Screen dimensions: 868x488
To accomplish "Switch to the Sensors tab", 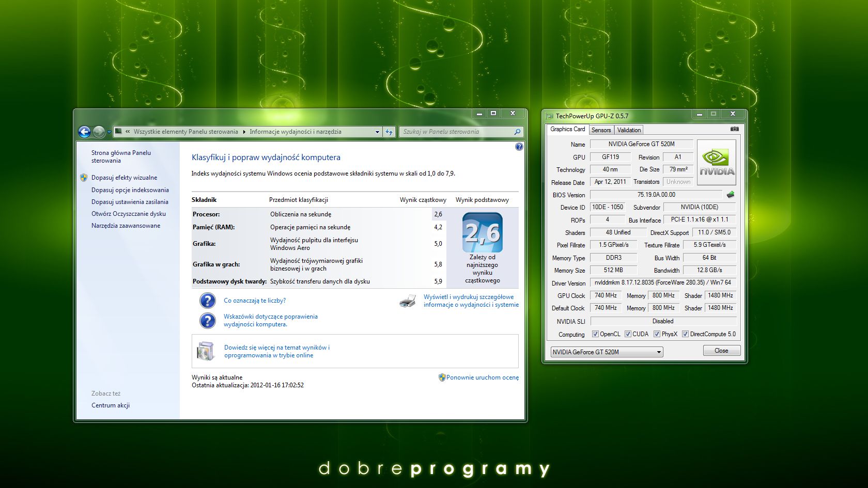I will 601,130.
